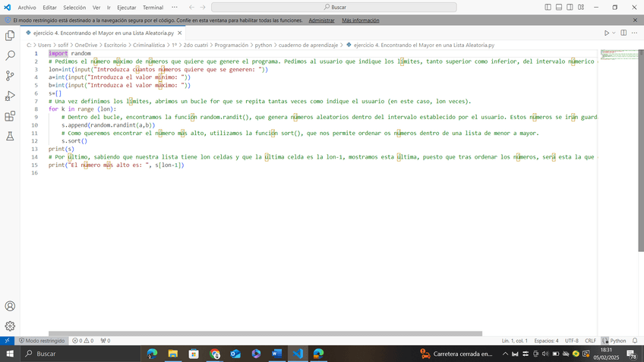Expand the hidden menus ellipsis in menu bar
Image resolution: width=644 pixels, height=362 pixels.
coord(175,7)
